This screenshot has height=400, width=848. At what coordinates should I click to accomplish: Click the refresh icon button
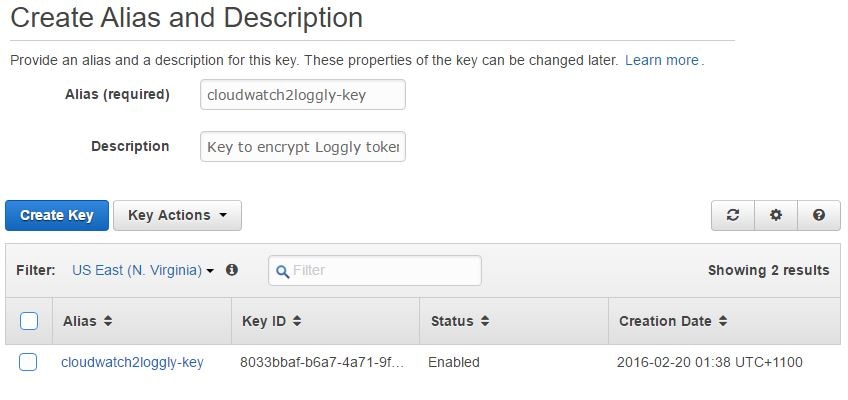733,215
